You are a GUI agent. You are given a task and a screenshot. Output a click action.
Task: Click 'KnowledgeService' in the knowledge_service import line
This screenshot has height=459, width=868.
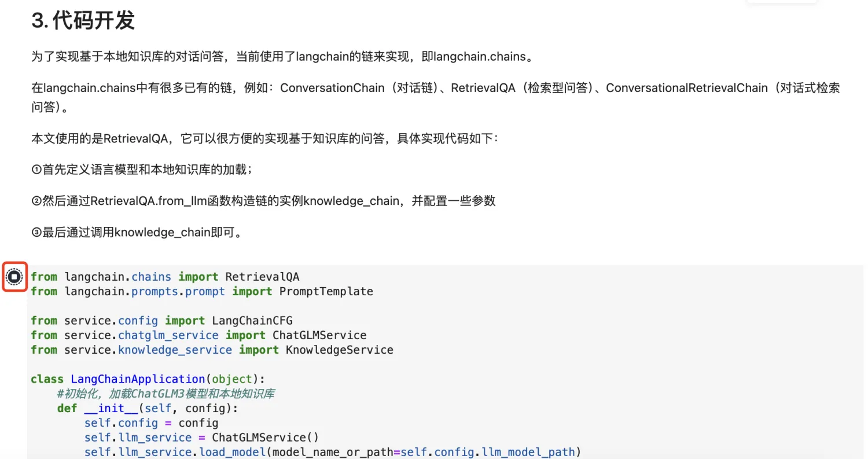click(339, 350)
